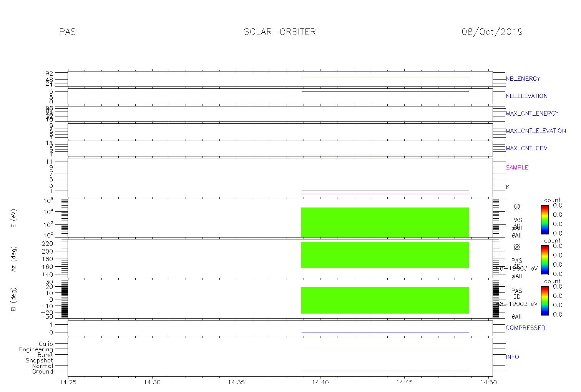Click the MAX_CNT_CEM panel label
Screen dimensions: 581x392
pyautogui.click(x=526, y=148)
